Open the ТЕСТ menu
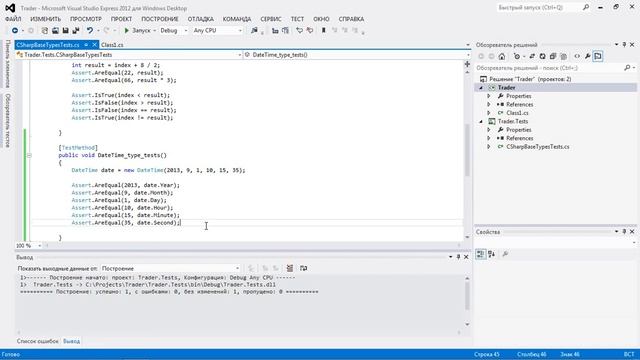 [297, 19]
